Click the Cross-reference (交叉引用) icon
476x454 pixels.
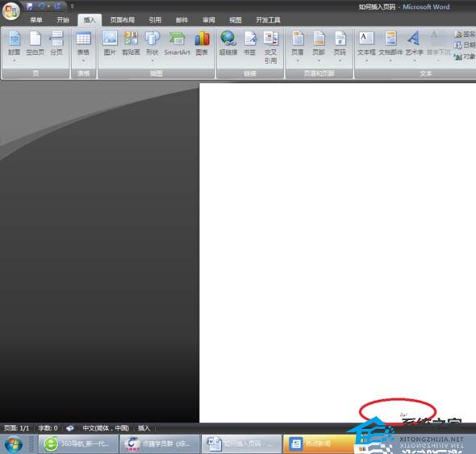(270, 39)
